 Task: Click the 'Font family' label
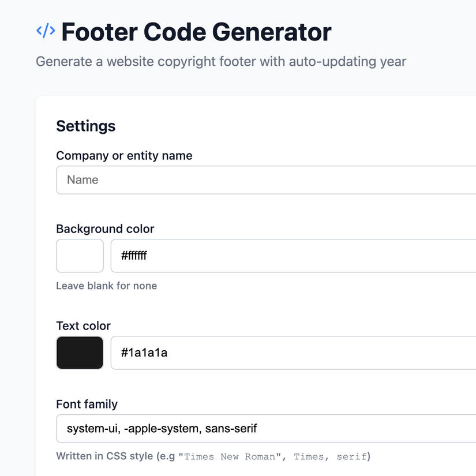click(87, 404)
